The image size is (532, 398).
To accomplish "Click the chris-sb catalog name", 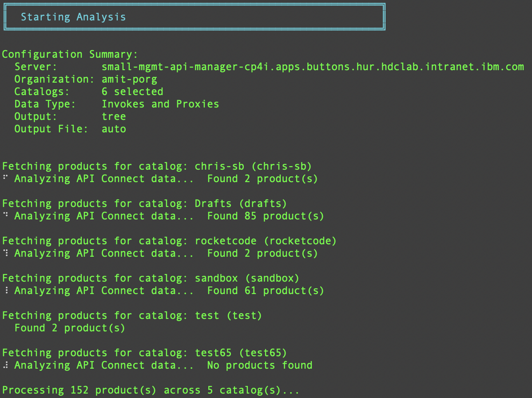I will [219, 166].
